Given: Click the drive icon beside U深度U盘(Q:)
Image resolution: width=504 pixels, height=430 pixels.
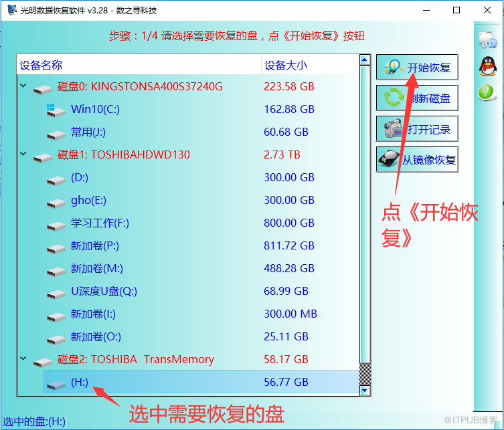Looking at the screenshot, I should tap(56, 294).
